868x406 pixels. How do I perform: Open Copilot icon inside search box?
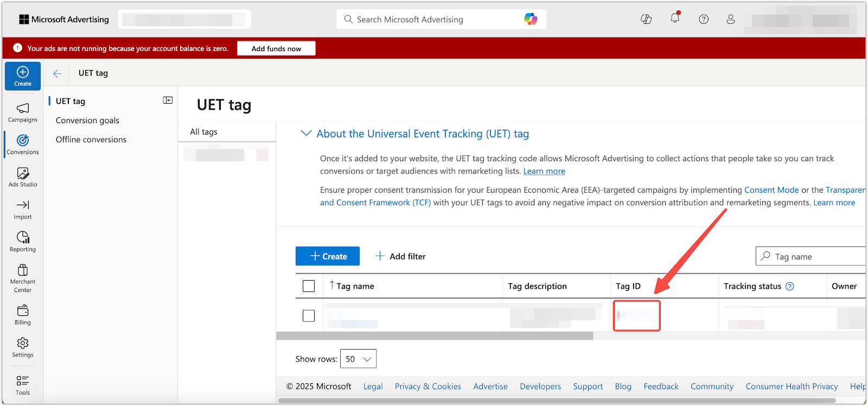[x=531, y=19]
